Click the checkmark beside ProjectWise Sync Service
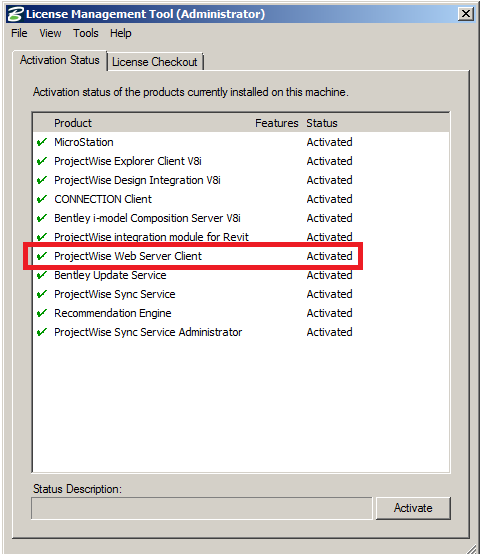This screenshot has width=481, height=554. pos(42,294)
